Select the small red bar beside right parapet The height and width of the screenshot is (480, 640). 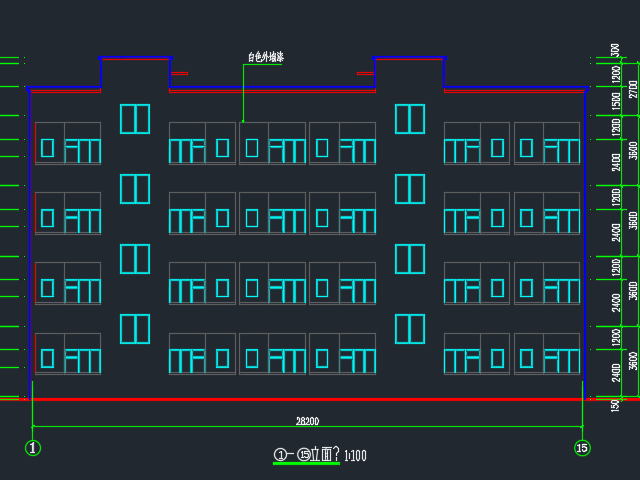(x=365, y=73)
